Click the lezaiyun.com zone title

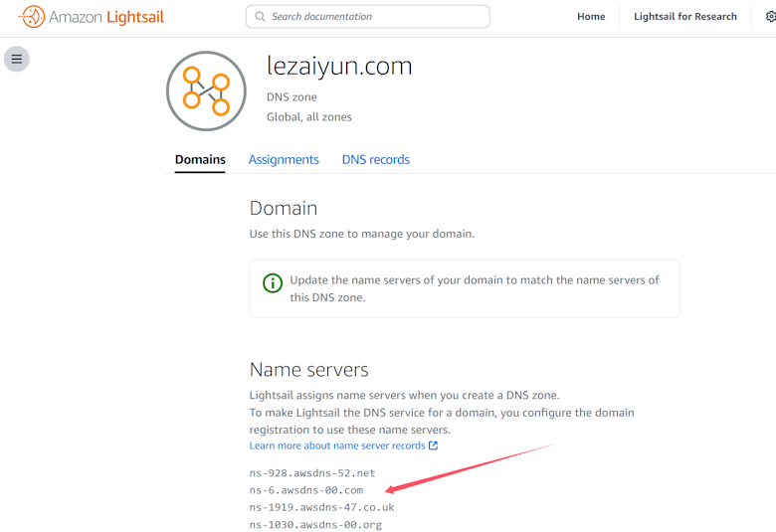[339, 67]
